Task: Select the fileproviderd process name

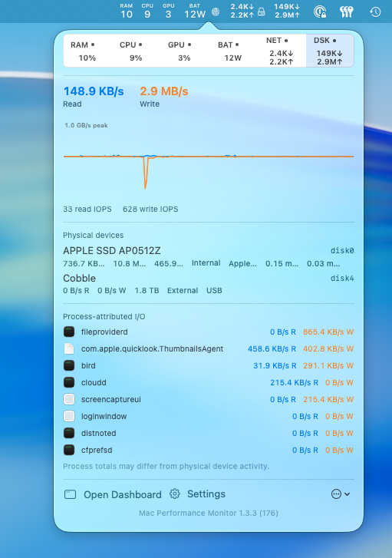Action: [104, 332]
